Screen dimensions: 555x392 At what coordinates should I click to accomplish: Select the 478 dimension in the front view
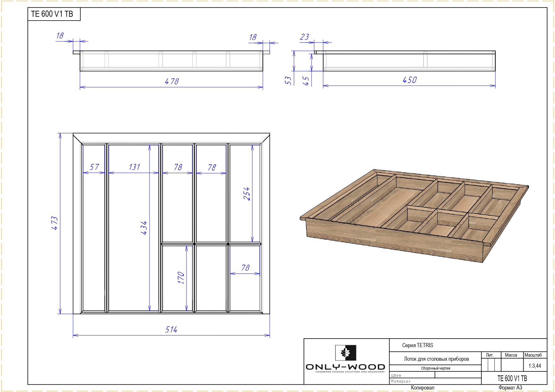[172, 81]
